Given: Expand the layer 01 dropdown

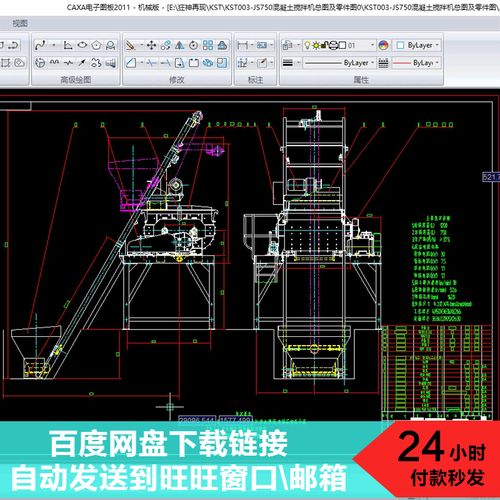Looking at the screenshot, I should (372, 45).
